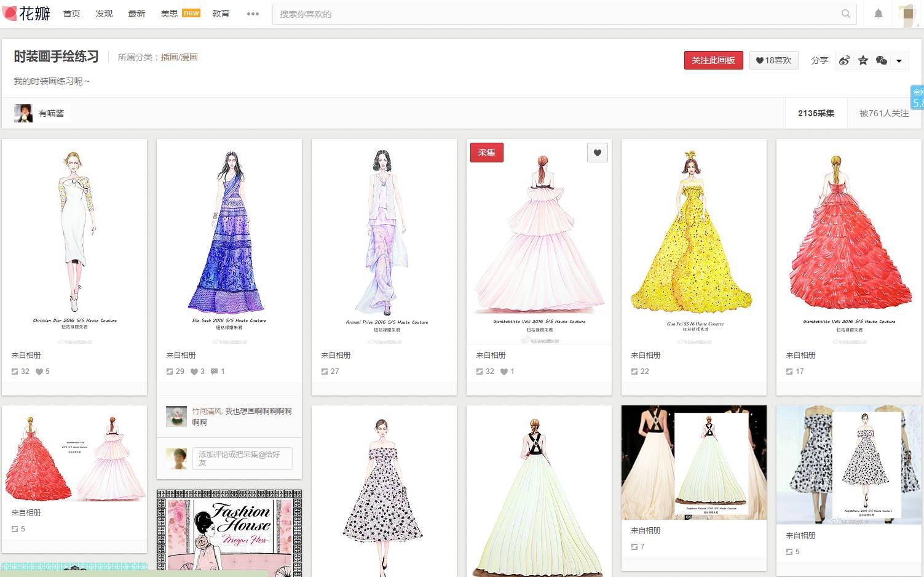Open Guo Pei yellow gown sketch
The height and width of the screenshot is (577, 924).
point(694,241)
